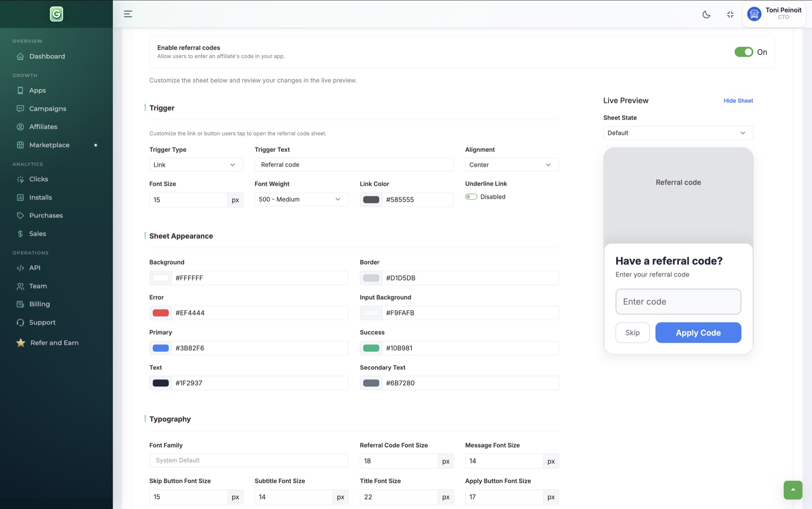Open the Alignment dropdown
Image resolution: width=812 pixels, height=509 pixels.
[512, 165]
